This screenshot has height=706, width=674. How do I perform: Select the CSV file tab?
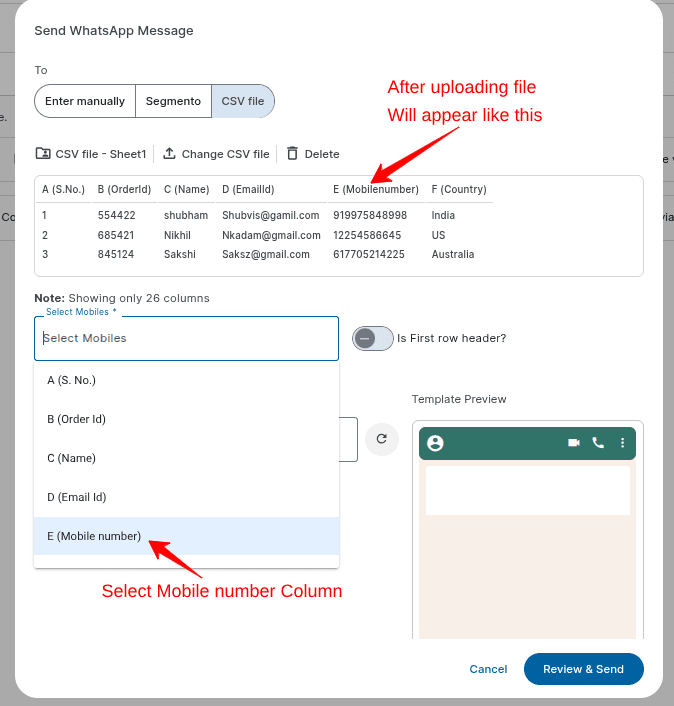pyautogui.click(x=243, y=101)
